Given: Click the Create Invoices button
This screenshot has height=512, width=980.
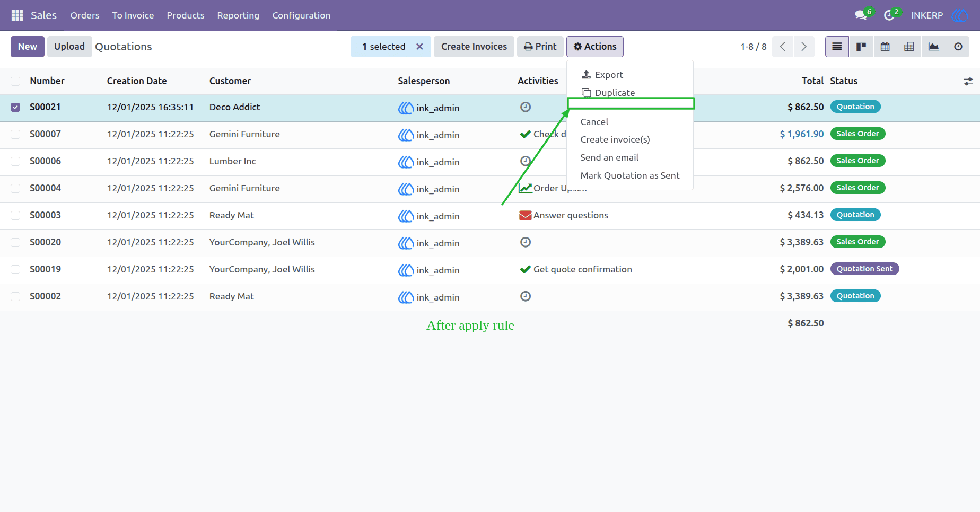Looking at the screenshot, I should click(474, 47).
